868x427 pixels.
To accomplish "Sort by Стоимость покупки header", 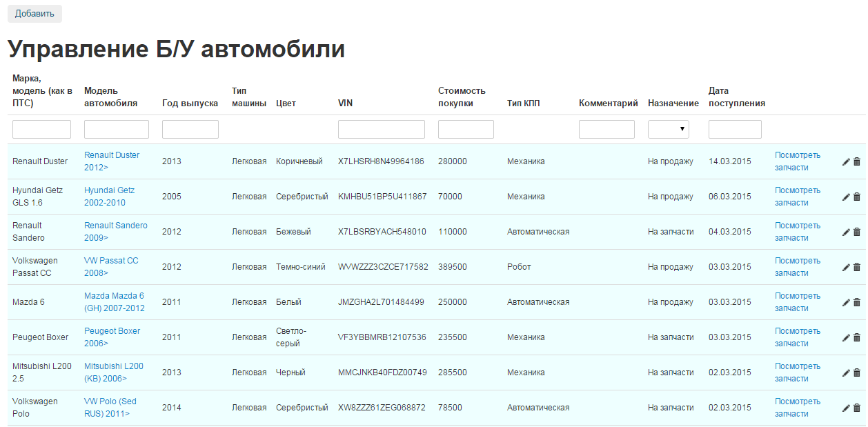I will [462, 97].
